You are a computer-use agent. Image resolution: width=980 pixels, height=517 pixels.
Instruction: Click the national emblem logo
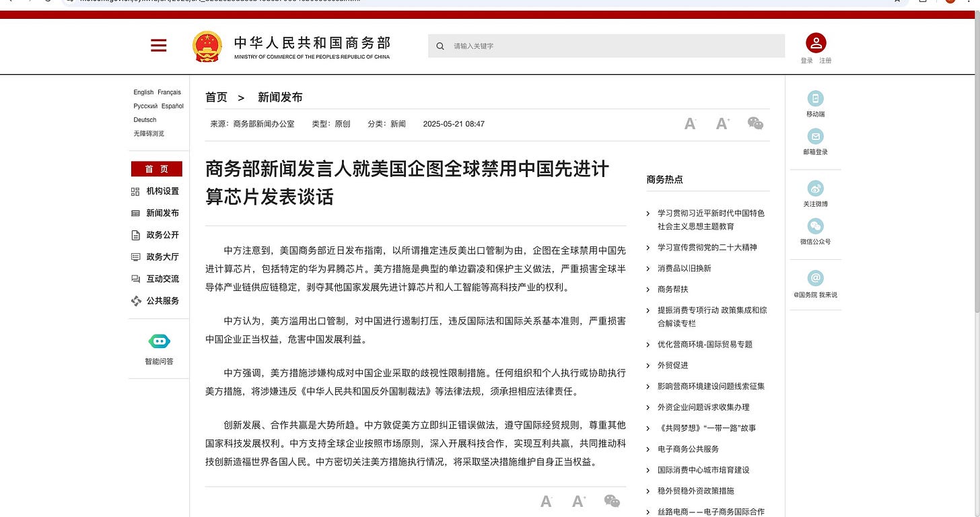click(207, 46)
